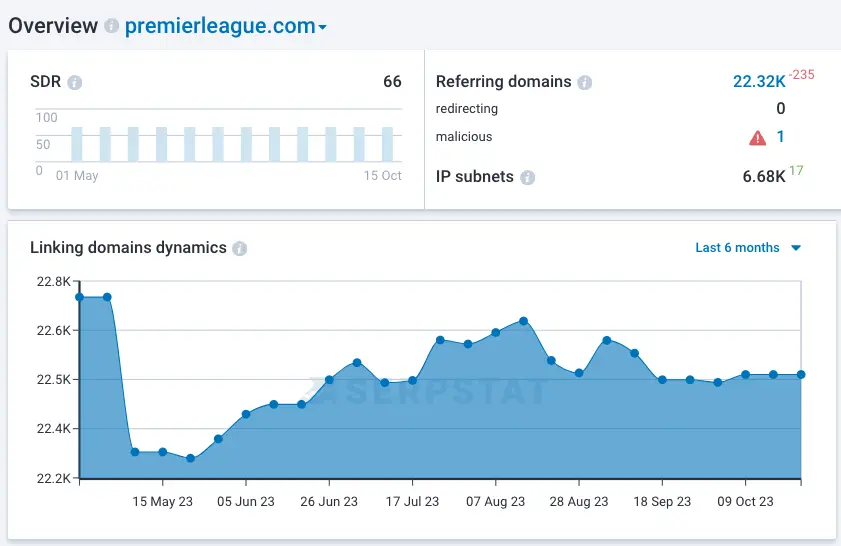
Task: Click the last data point on the chart
Action: [801, 375]
